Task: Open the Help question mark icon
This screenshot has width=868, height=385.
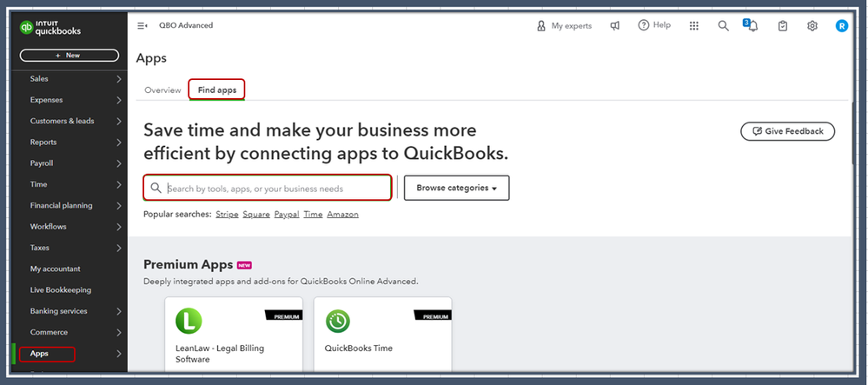Action: tap(643, 25)
